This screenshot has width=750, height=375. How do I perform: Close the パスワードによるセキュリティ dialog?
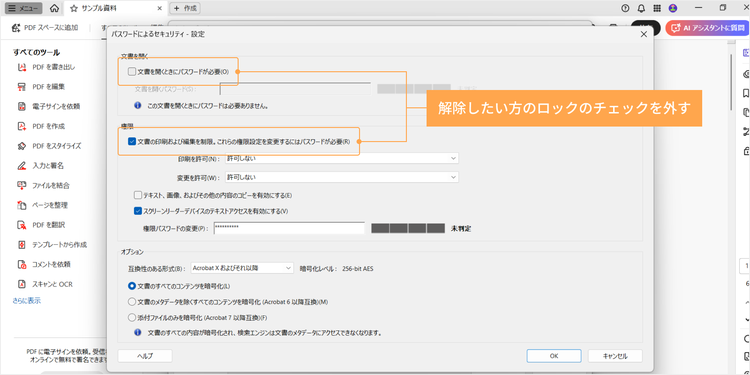[643, 34]
